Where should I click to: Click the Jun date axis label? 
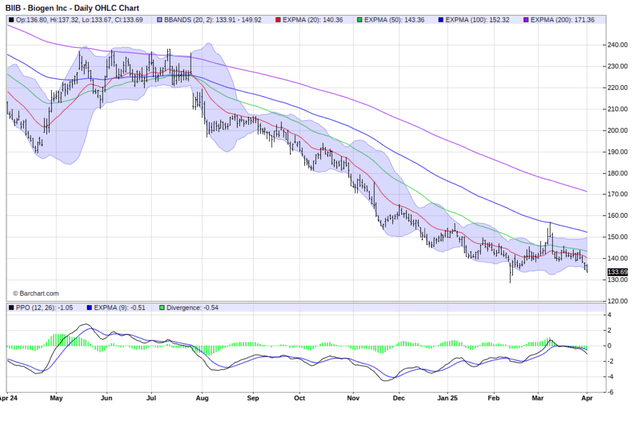point(107,398)
